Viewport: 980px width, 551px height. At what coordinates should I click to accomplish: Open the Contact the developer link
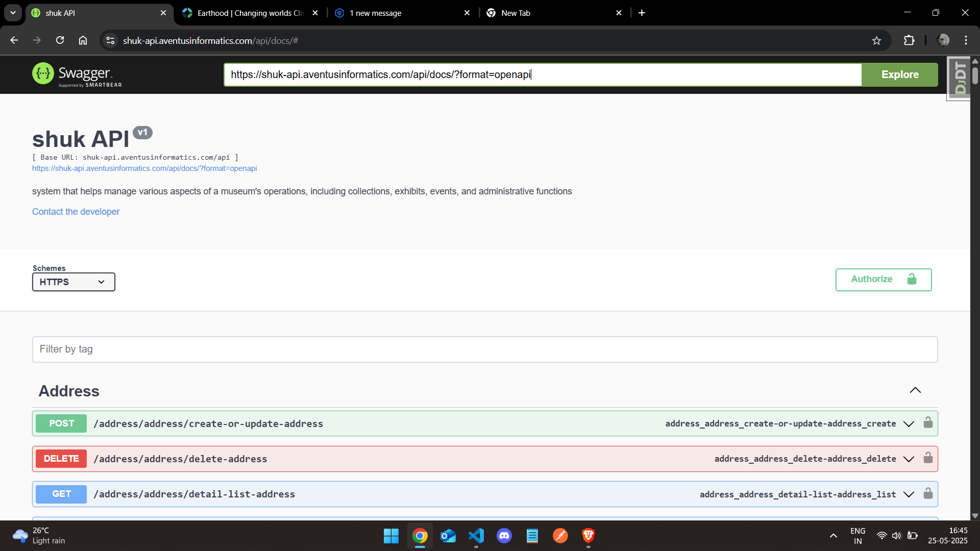coord(76,212)
